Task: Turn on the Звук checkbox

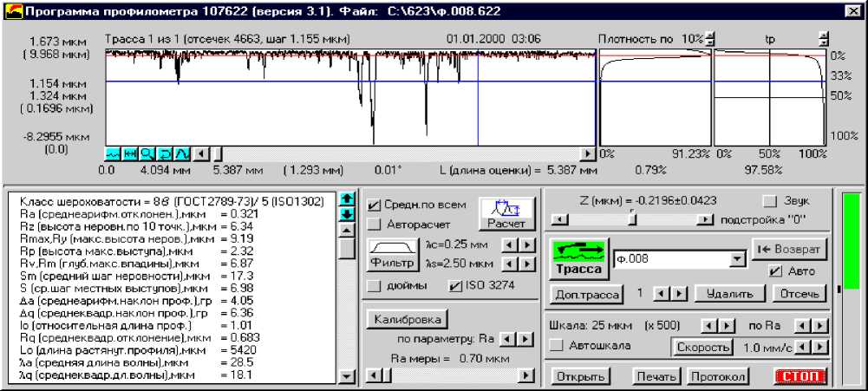Action: click(768, 201)
